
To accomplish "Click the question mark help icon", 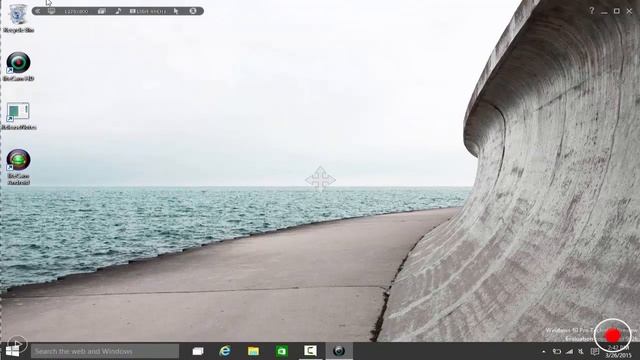I will tap(591, 11).
